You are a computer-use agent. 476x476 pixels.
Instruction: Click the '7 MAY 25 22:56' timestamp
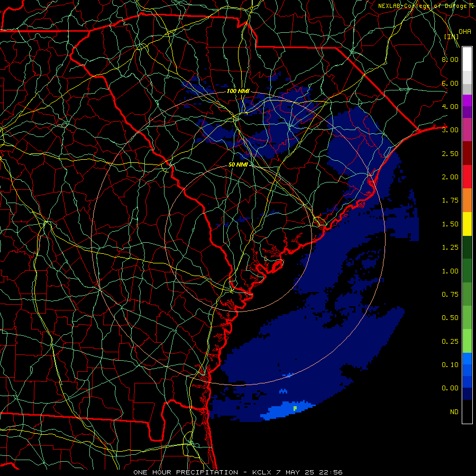click(x=309, y=472)
